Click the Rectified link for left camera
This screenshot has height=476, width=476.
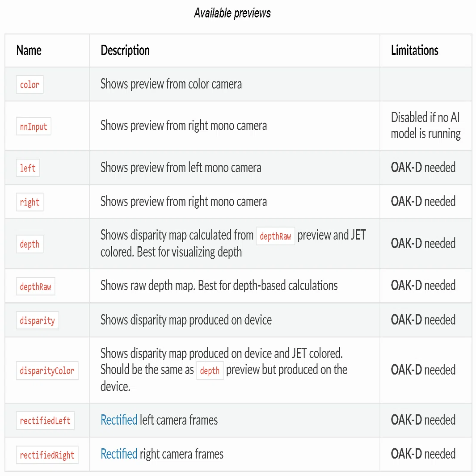(119, 420)
